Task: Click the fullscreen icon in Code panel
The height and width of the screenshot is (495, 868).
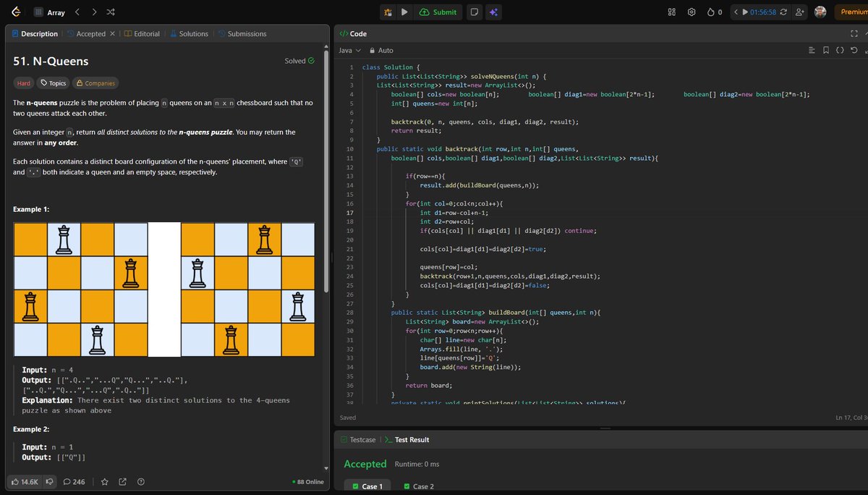Action: point(854,33)
